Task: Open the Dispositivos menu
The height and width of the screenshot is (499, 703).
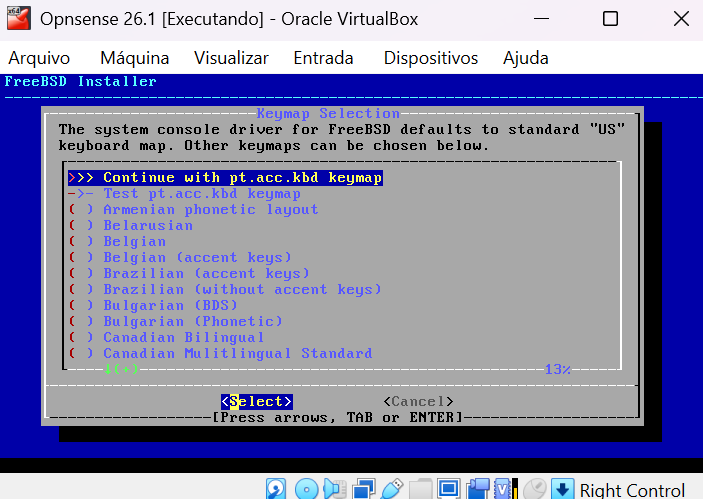Action: click(431, 58)
